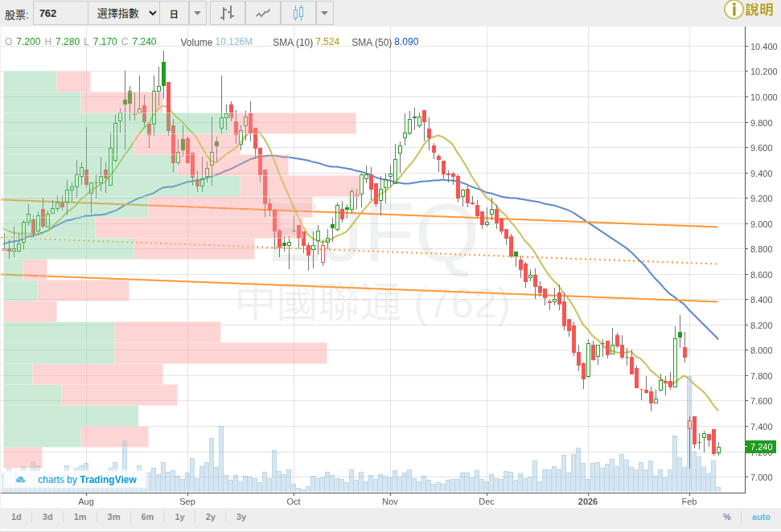
Task: Select the line chart style icon
Action: (263, 13)
